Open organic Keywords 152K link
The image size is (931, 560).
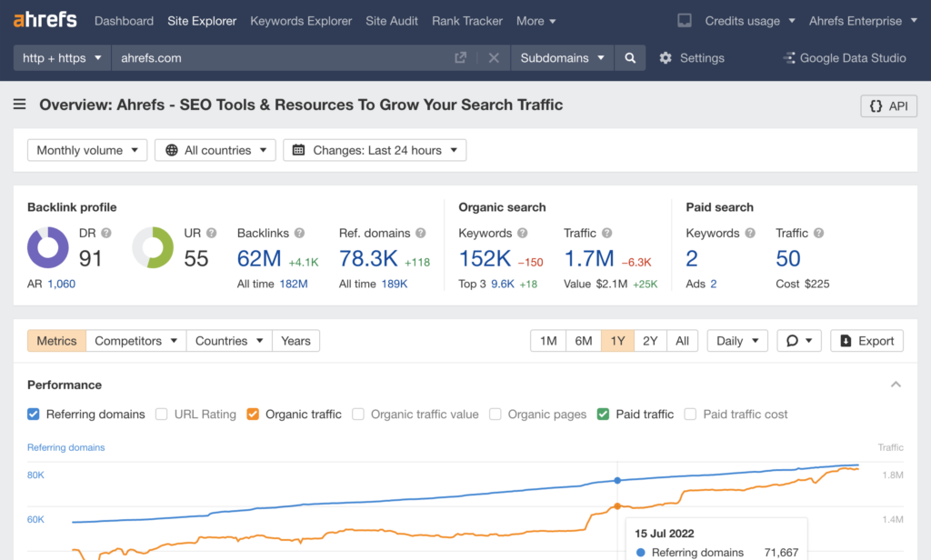[x=485, y=258]
